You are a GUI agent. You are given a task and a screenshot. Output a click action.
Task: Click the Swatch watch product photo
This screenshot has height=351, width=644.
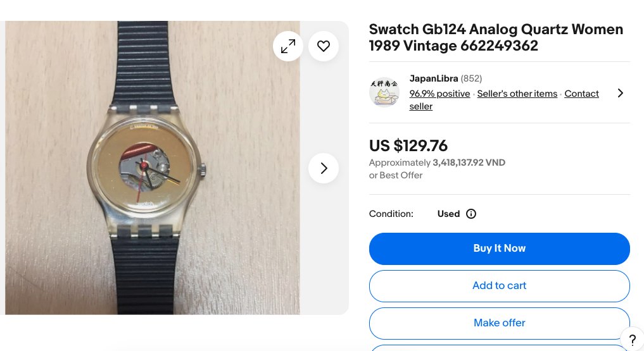pyautogui.click(x=153, y=168)
